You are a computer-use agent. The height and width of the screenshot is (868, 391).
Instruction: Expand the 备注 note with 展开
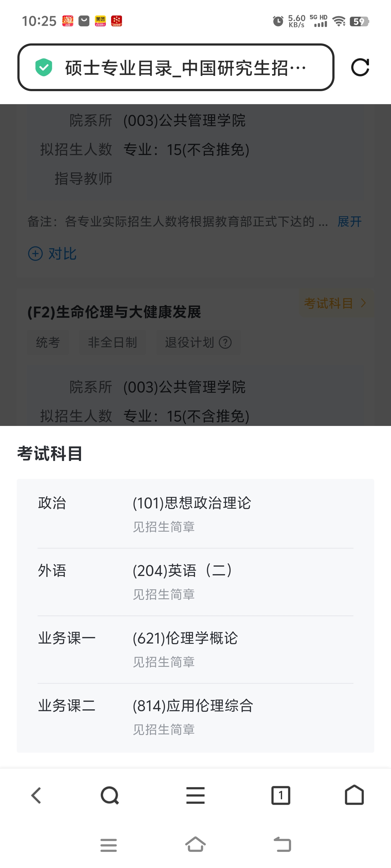pyautogui.click(x=349, y=222)
